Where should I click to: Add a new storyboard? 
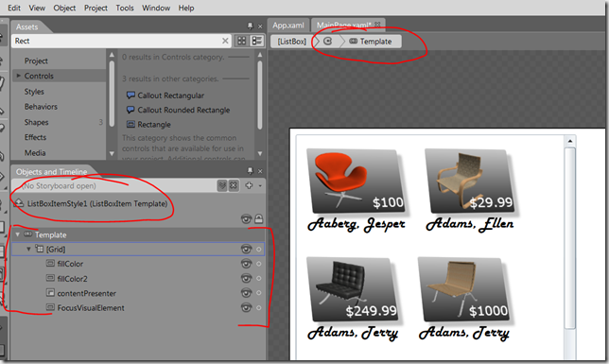pos(249,185)
